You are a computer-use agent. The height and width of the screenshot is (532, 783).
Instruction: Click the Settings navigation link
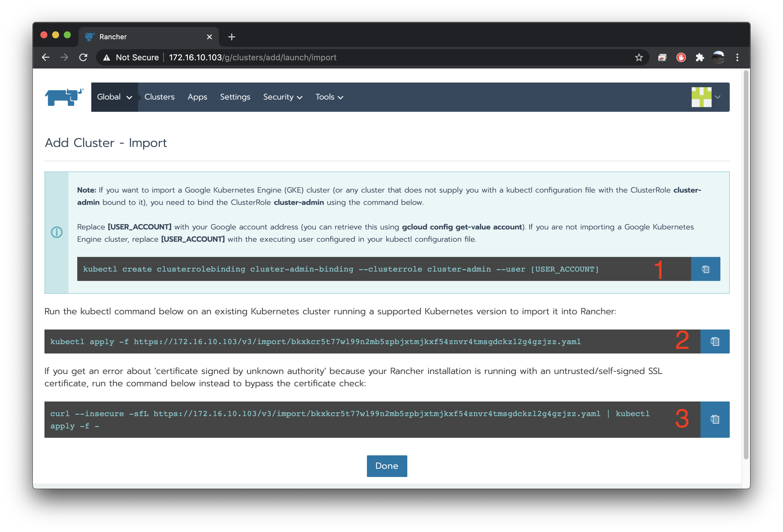click(235, 97)
